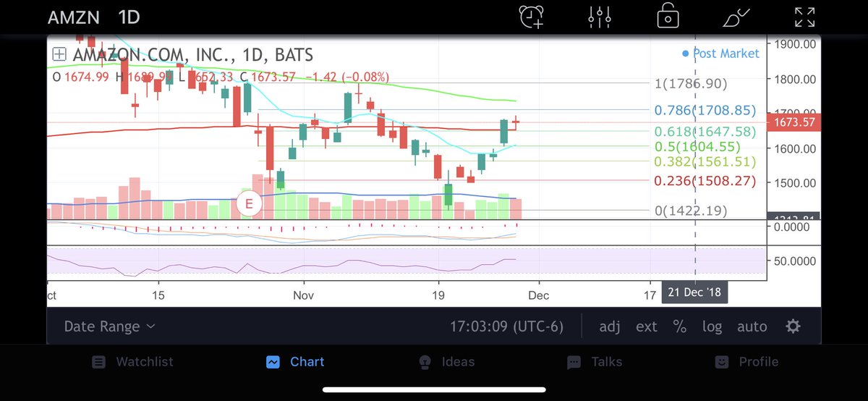
Task: Tap the unlocked padlock icon
Action: [x=667, y=16]
